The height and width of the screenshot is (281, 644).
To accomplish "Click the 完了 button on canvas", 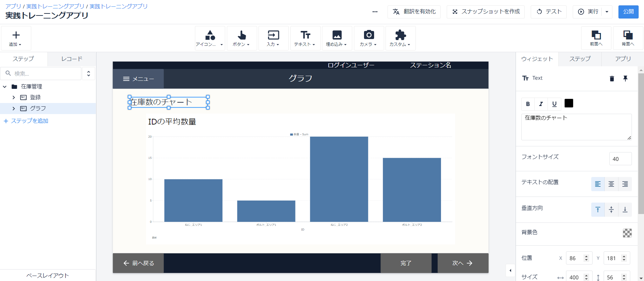I will coord(406,263).
